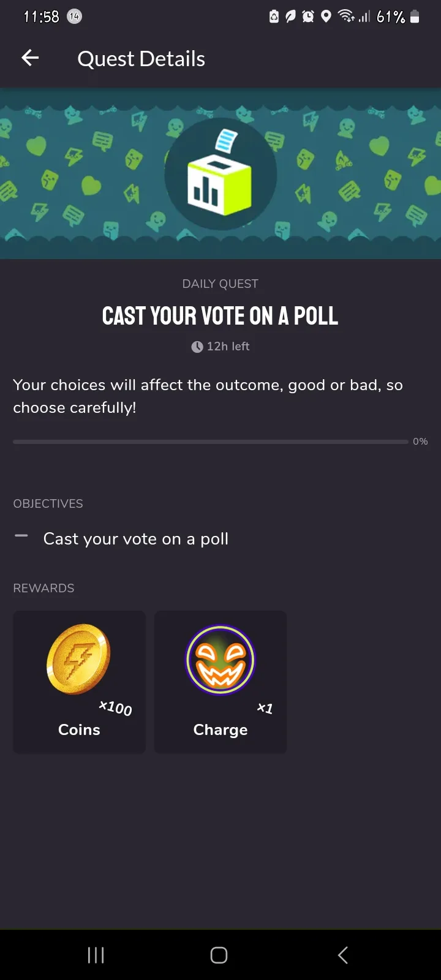Select the 'Cast your vote on a poll' objective
Viewport: 441px width, 980px height.
[136, 539]
